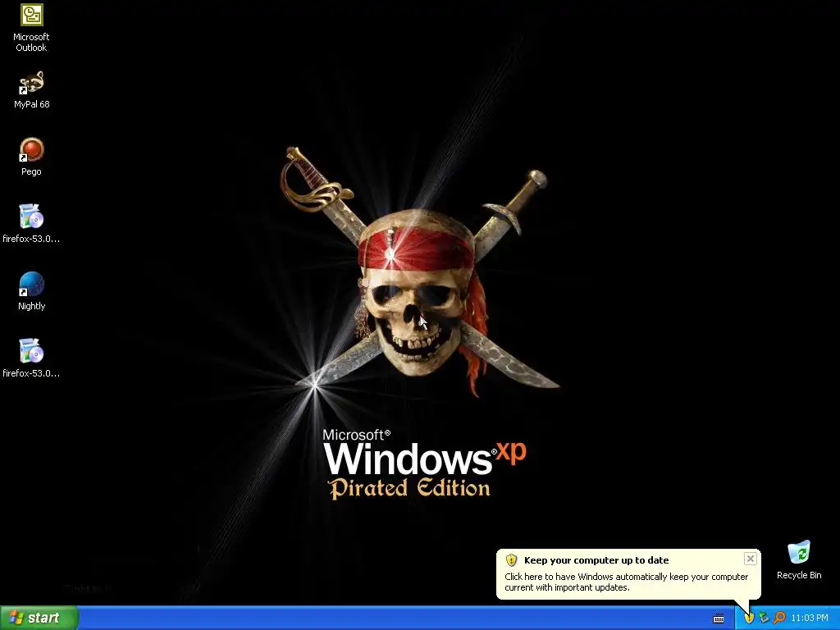This screenshot has width=840, height=630.
Task: Click the Start button
Action: coord(39,618)
